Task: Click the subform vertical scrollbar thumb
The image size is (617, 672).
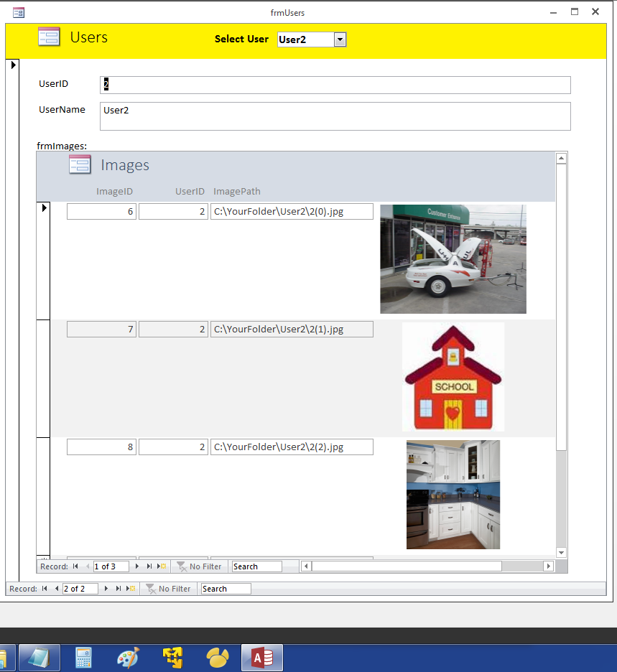Action: click(x=561, y=307)
